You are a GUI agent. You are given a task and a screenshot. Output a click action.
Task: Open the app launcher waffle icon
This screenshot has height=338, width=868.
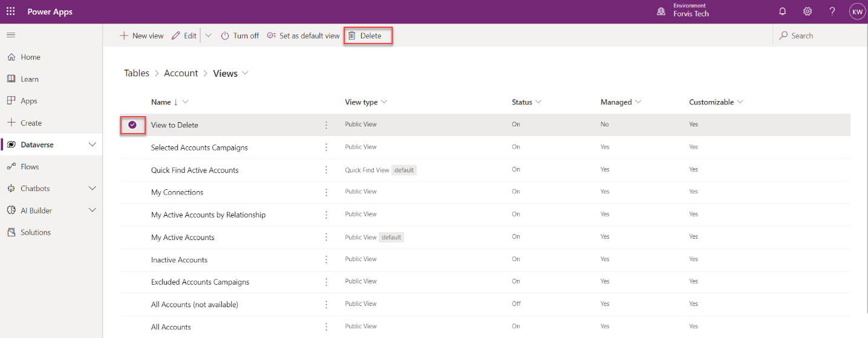11,11
